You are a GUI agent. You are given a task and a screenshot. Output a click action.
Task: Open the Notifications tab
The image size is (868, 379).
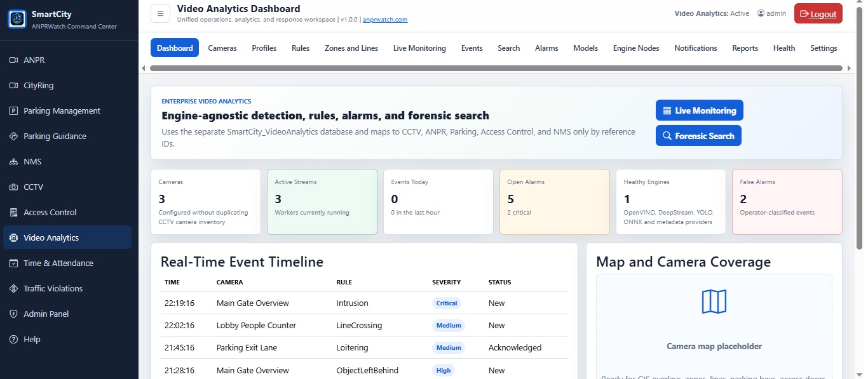tap(696, 48)
